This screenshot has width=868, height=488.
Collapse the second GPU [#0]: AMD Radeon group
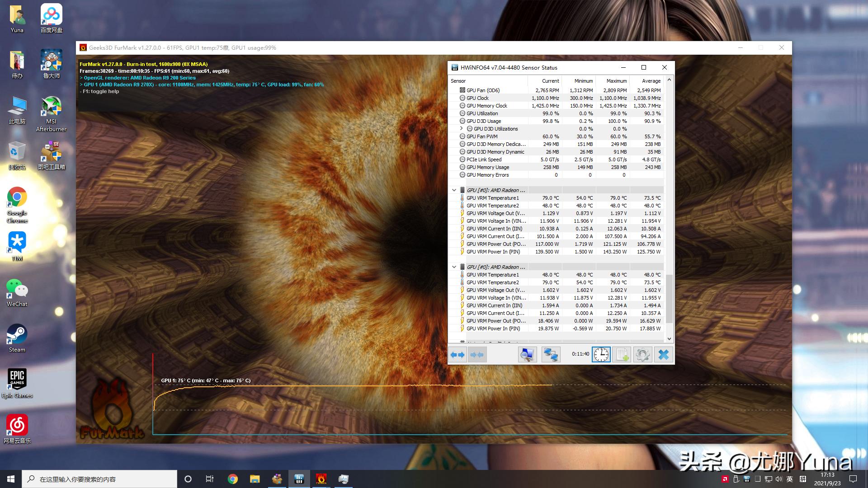tap(454, 267)
